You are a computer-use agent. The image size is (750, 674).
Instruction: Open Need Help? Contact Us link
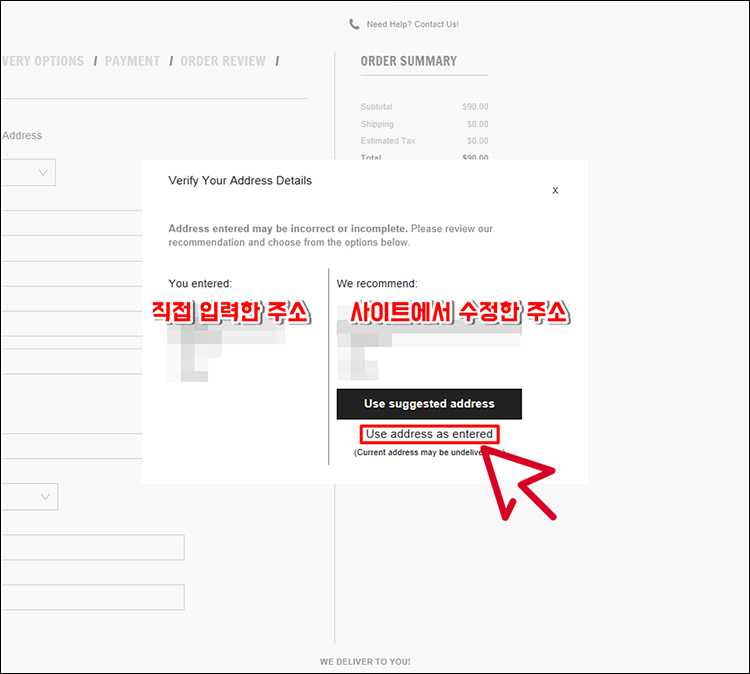coord(412,24)
